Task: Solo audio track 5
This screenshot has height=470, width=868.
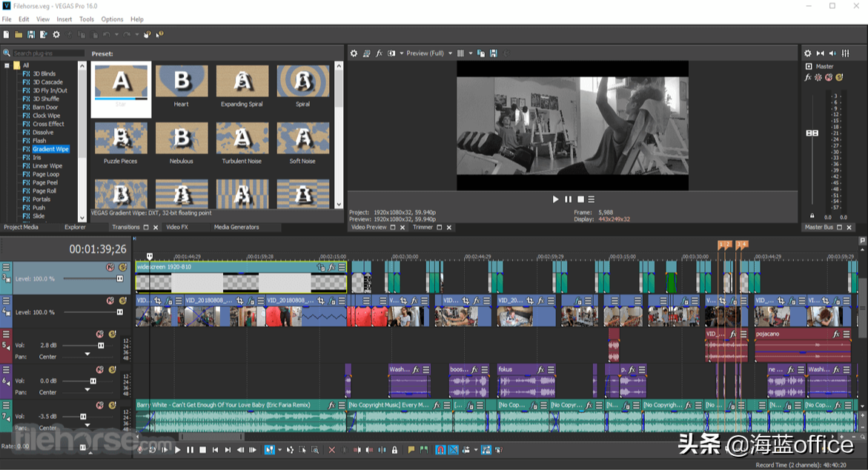Action: click(x=112, y=334)
